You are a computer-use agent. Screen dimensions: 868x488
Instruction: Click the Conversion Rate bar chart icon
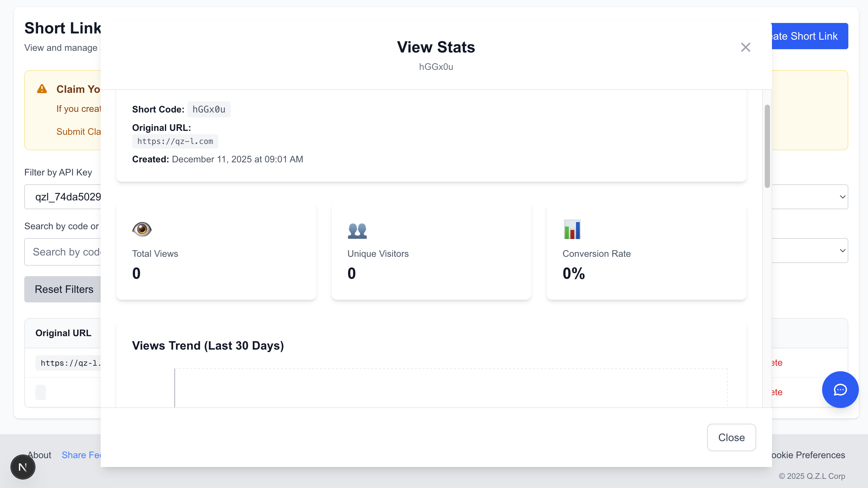[572, 230]
